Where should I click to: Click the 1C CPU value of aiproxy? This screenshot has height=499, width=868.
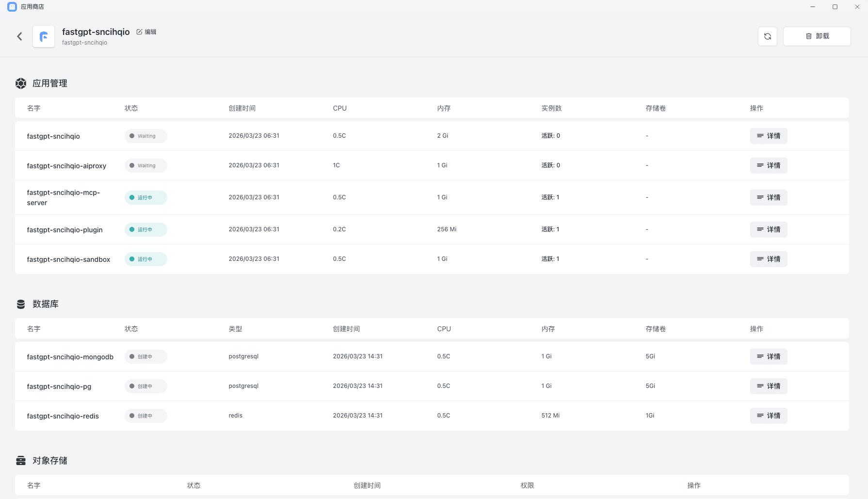click(x=336, y=165)
